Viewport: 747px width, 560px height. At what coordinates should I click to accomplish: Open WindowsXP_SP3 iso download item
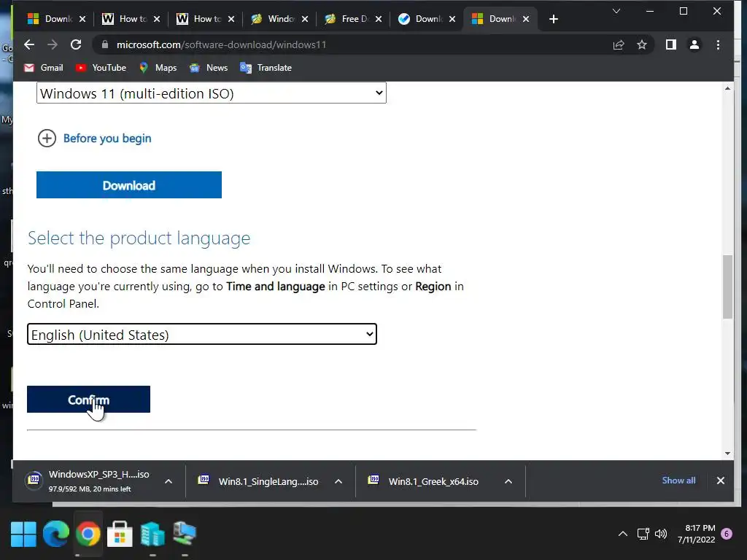pos(88,481)
